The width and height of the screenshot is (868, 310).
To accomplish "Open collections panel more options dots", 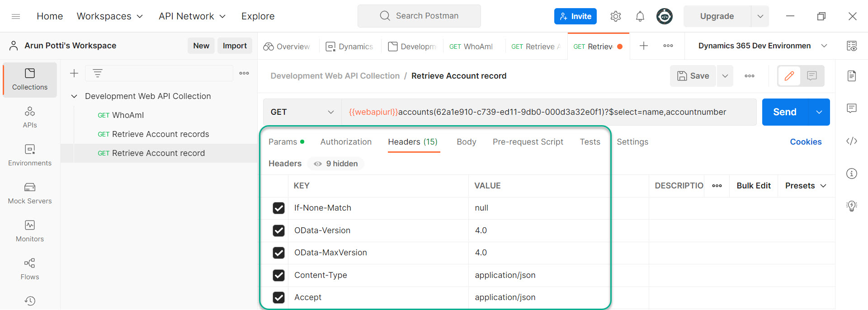I will point(244,73).
